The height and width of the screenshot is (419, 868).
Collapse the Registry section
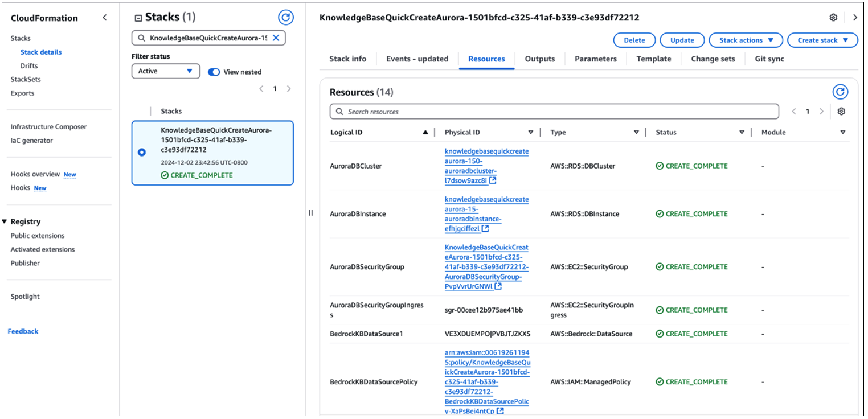pyautogui.click(x=5, y=221)
